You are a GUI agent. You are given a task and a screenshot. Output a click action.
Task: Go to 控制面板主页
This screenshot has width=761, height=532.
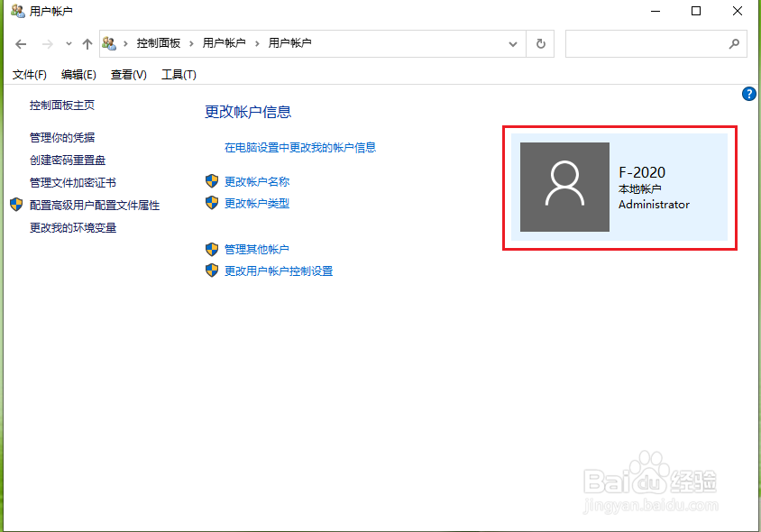point(62,105)
